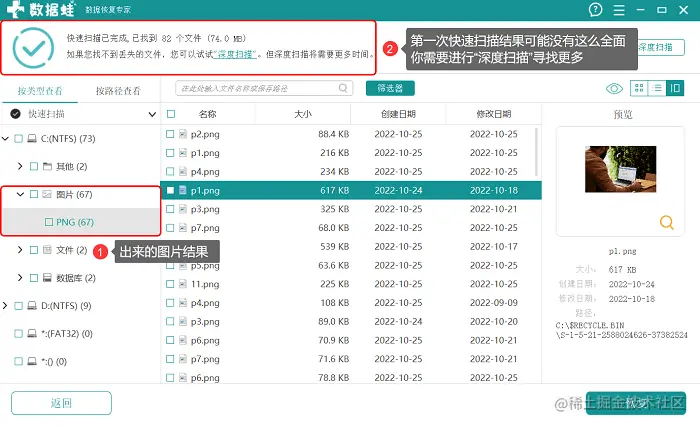Viewport: 700px width, 426px height.
Task: Switch to 按类型查看 tab
Action: [x=40, y=91]
